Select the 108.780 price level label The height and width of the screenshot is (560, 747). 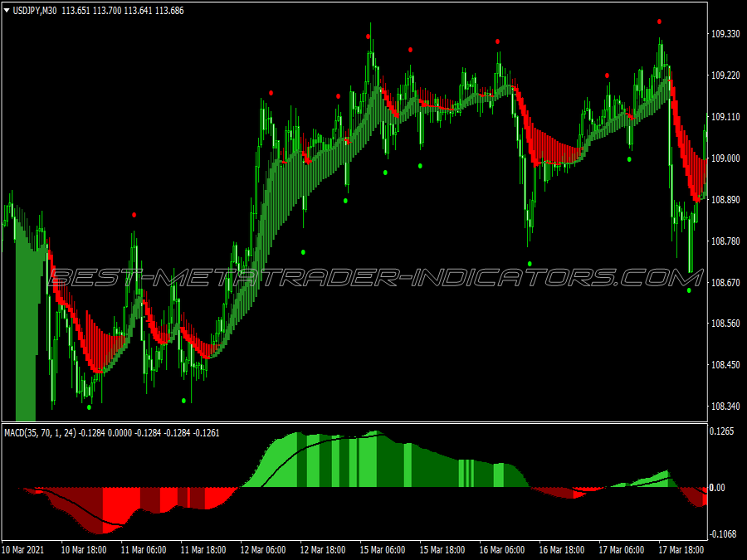(x=725, y=241)
